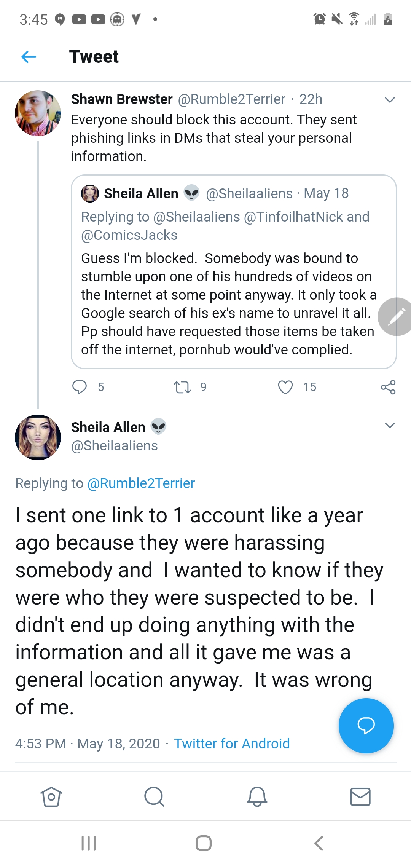
Task: Tap the gray pencil edit bubble
Action: (x=395, y=317)
